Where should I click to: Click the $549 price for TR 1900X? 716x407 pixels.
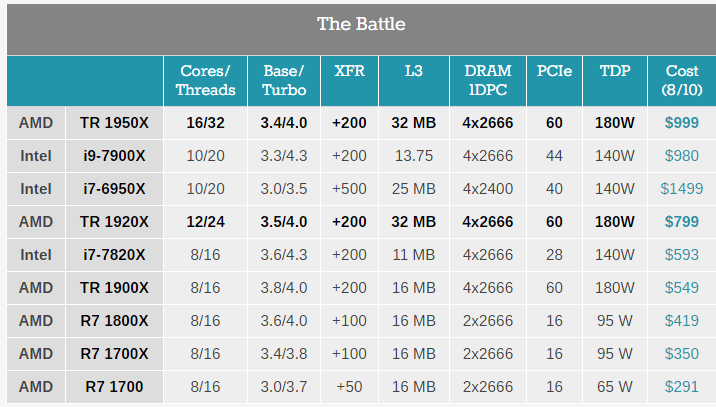coord(681,288)
